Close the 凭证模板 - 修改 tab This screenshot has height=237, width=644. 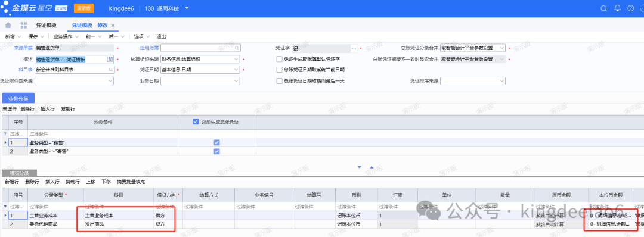coord(113,26)
